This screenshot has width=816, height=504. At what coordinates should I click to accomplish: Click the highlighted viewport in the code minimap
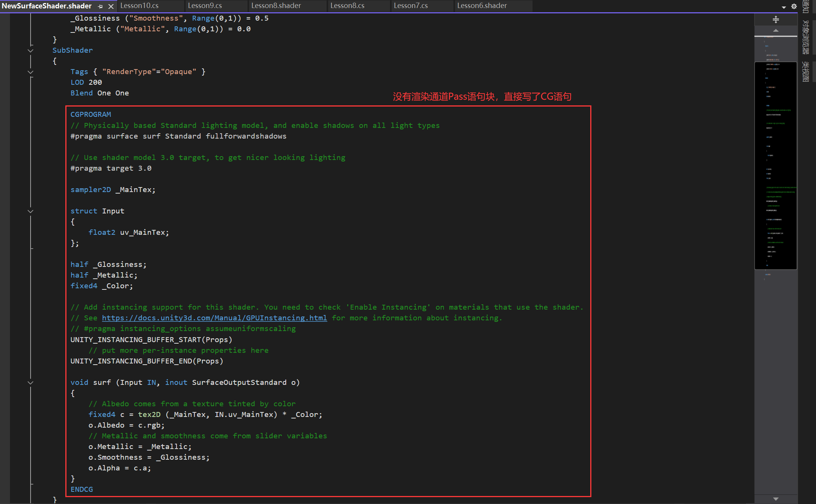coord(776,166)
